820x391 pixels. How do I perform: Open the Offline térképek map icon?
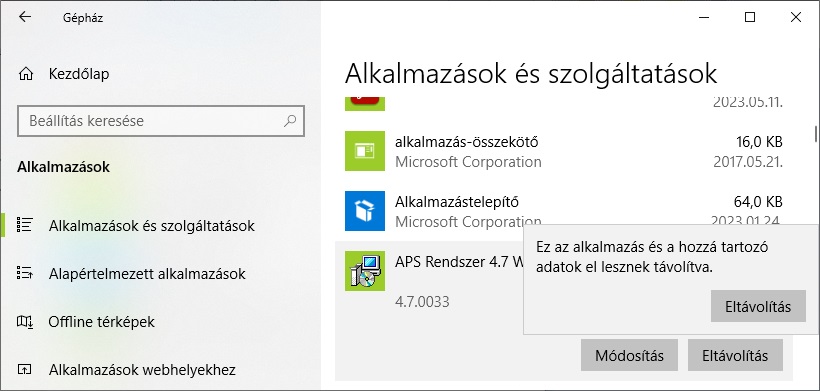tap(25, 321)
